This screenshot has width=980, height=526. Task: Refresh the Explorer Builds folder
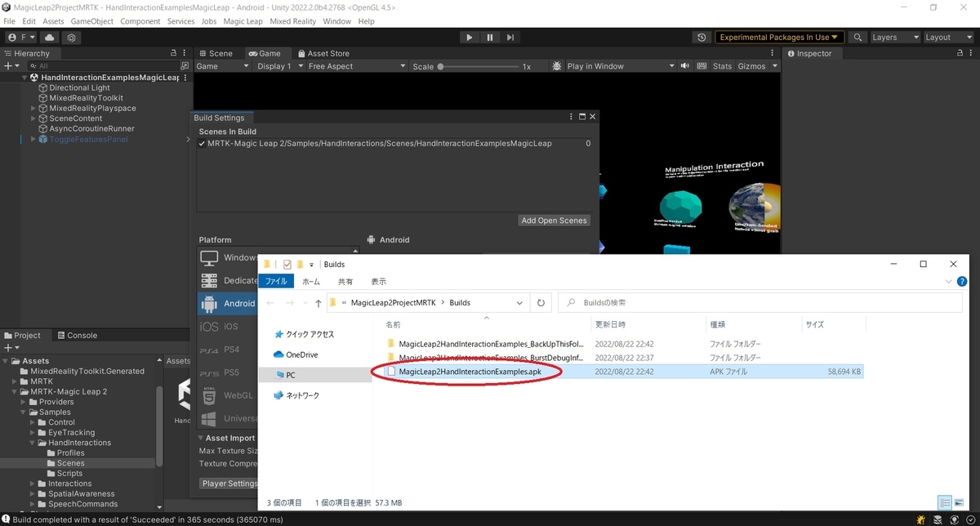(x=541, y=303)
